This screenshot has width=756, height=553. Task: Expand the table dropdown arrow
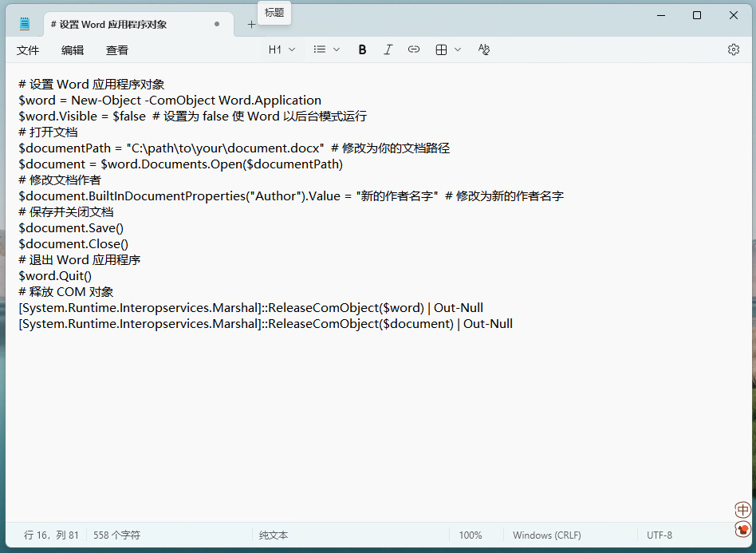coord(458,49)
